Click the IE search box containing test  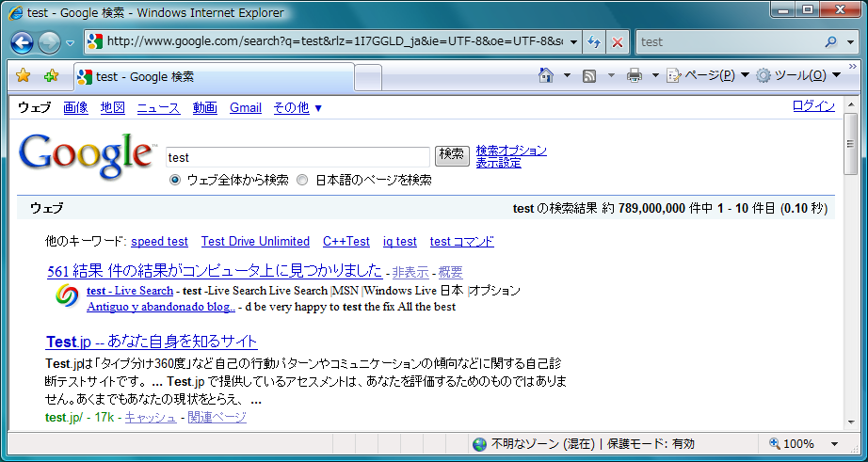pyautogui.click(x=729, y=42)
